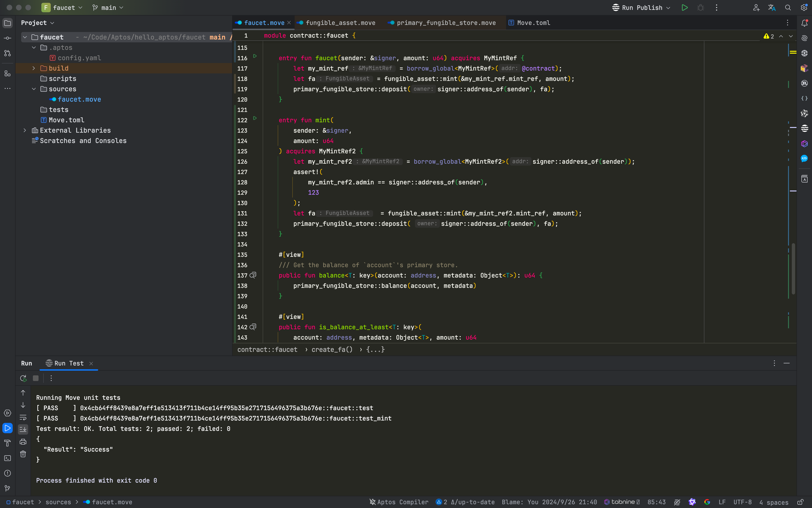Collapse the sources folder
Image resolution: width=812 pixels, height=508 pixels.
34,89
